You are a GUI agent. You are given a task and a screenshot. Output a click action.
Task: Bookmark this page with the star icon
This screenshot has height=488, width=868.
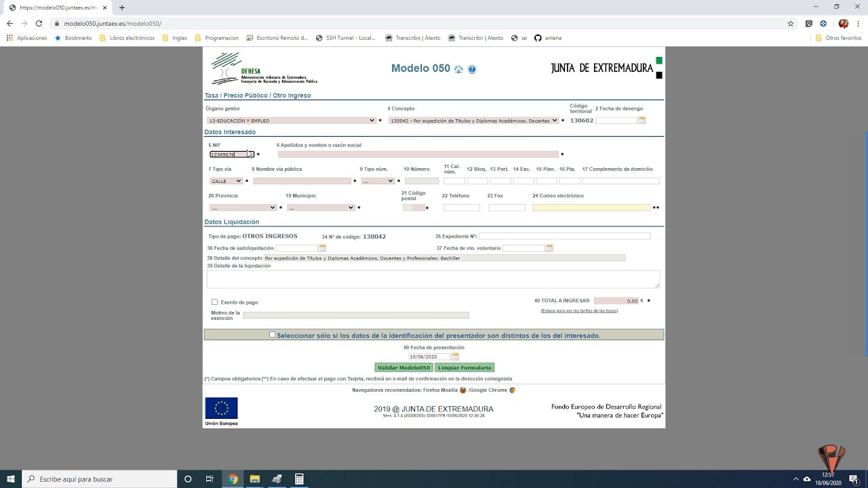tap(791, 23)
